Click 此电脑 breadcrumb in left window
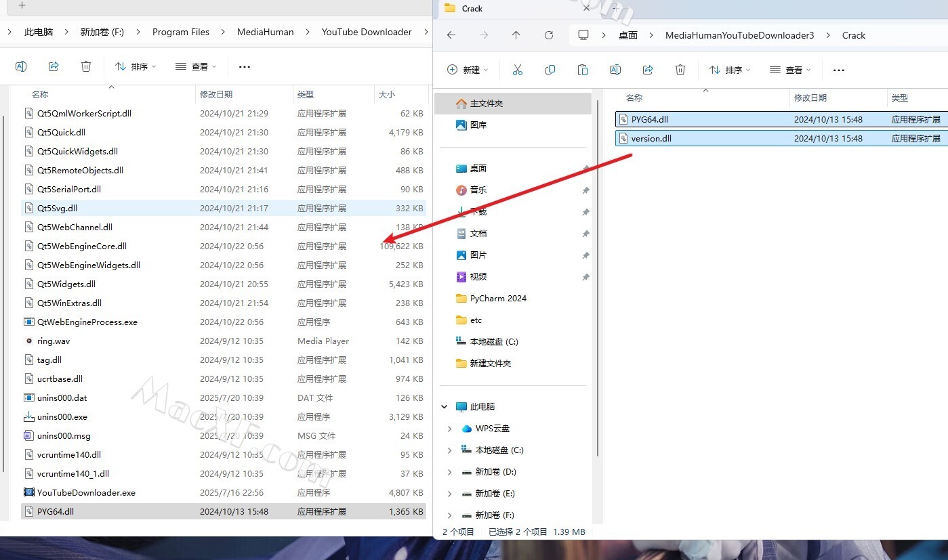This screenshot has height=560, width=948. tap(39, 32)
